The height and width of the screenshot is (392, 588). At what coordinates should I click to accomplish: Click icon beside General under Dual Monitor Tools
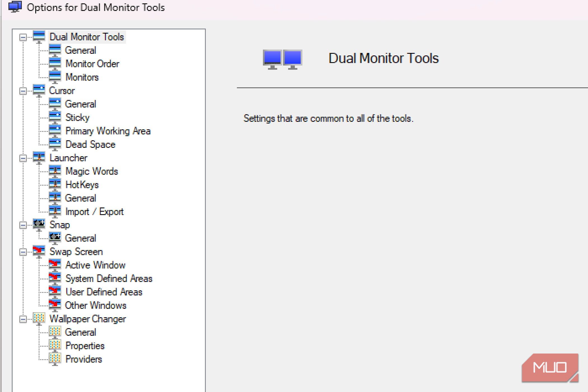55,50
